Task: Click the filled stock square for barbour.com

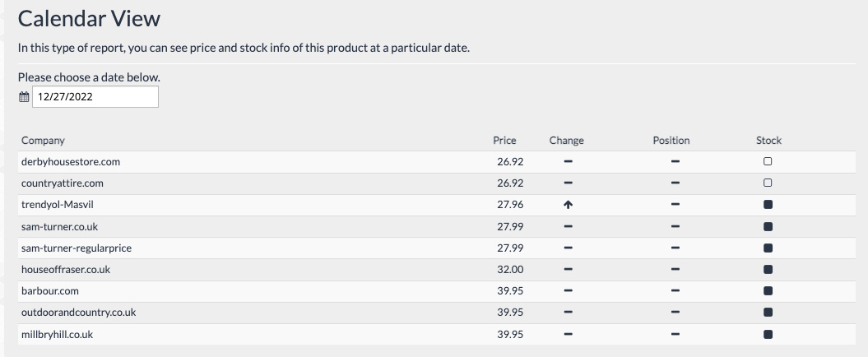Action: pos(768,291)
